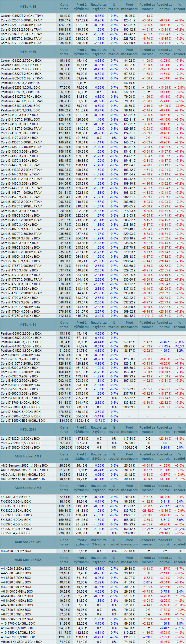Select FX 8350 4,0GHz BOX

[16, 520]
